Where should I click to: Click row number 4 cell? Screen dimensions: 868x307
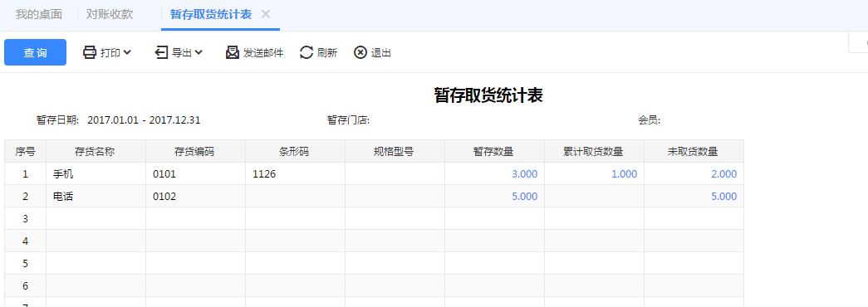(x=26, y=241)
